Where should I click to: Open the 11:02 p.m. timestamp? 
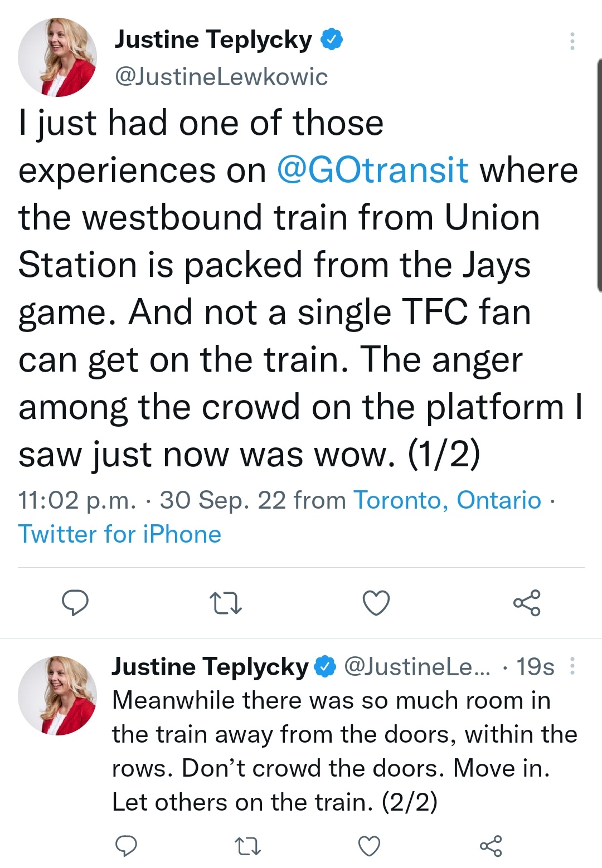pos(77,500)
